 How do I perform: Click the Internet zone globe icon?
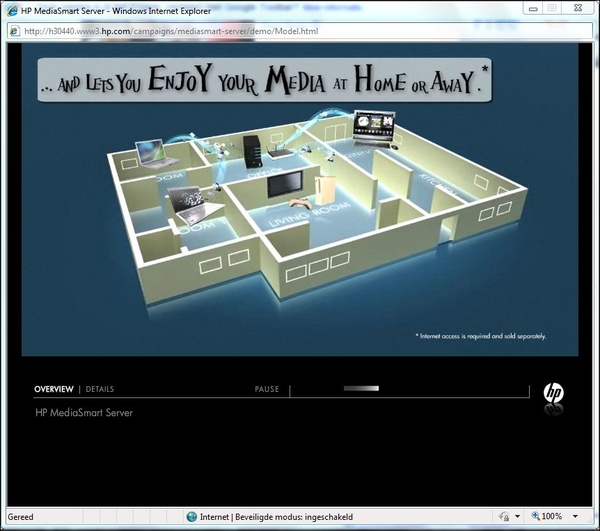(191, 516)
